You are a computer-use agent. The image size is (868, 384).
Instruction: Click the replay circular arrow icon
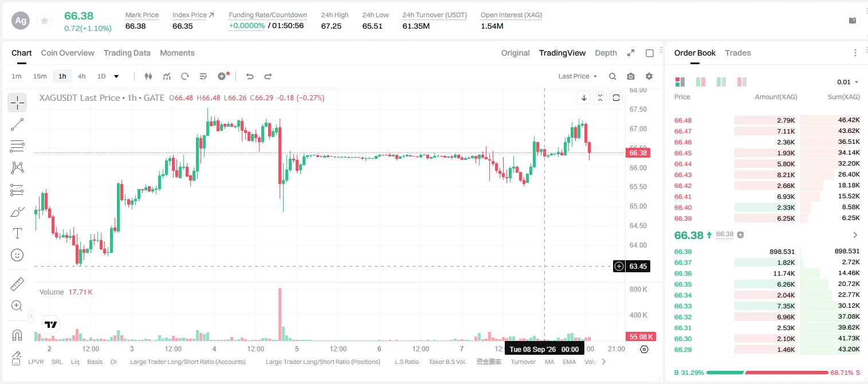pos(185,76)
